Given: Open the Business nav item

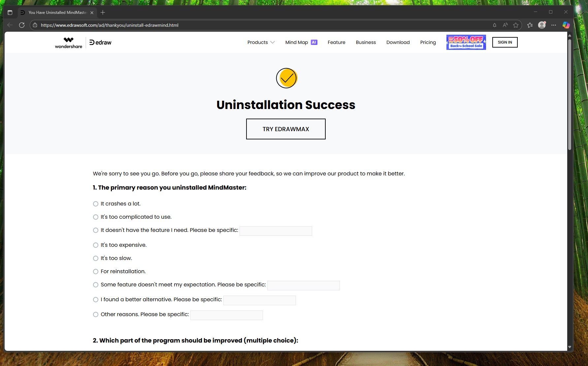Looking at the screenshot, I should pyautogui.click(x=366, y=42).
